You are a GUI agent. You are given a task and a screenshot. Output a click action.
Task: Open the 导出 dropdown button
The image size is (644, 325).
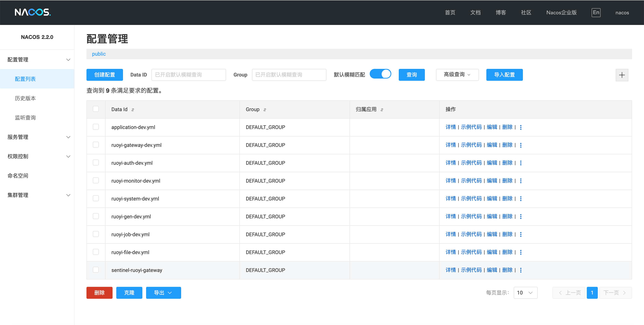tap(163, 293)
